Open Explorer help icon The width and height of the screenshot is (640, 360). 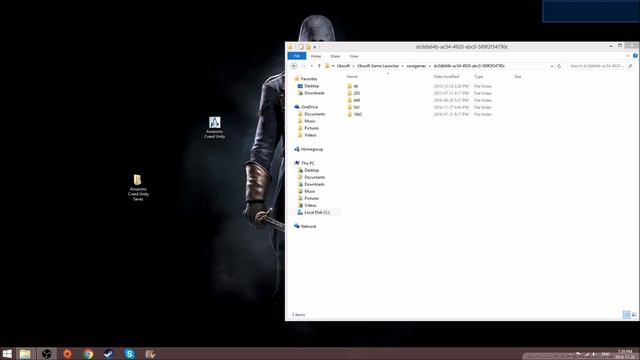click(635, 56)
